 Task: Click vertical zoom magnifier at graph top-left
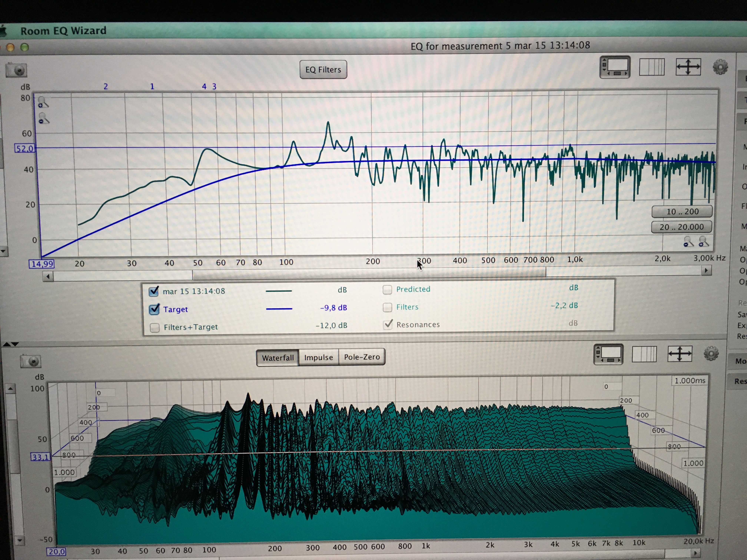tap(43, 102)
